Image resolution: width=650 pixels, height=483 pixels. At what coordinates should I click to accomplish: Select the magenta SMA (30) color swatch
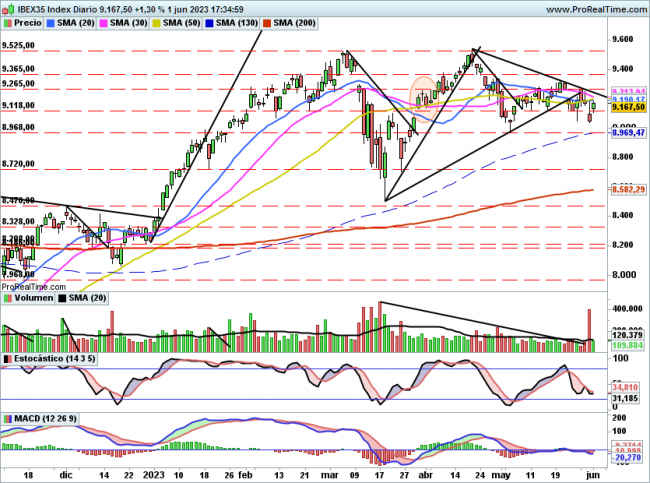tap(104, 23)
